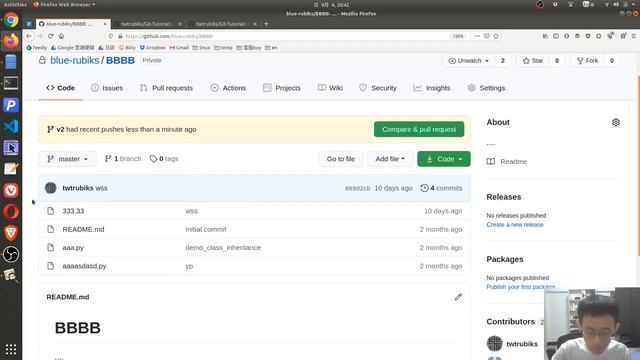Open BBBB repository name link
The height and width of the screenshot is (360, 640).
[x=120, y=60]
